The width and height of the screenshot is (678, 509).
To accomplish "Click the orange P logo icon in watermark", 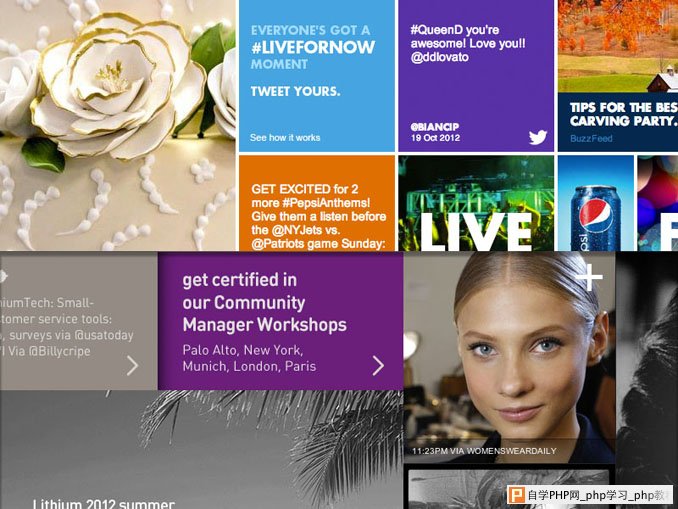I will pyautogui.click(x=516, y=495).
